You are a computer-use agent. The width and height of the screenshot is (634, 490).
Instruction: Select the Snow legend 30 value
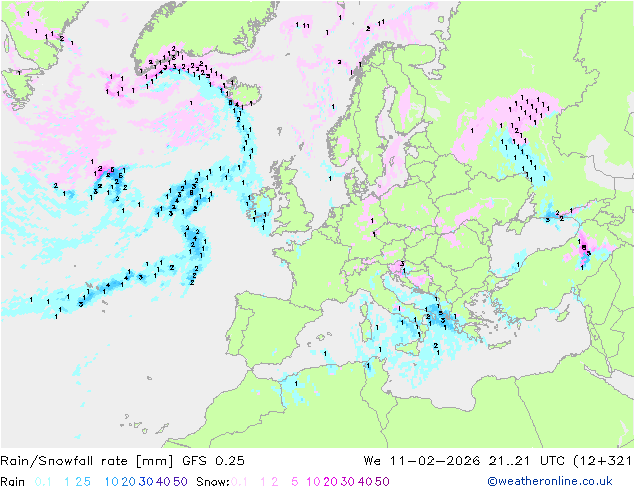(x=348, y=482)
